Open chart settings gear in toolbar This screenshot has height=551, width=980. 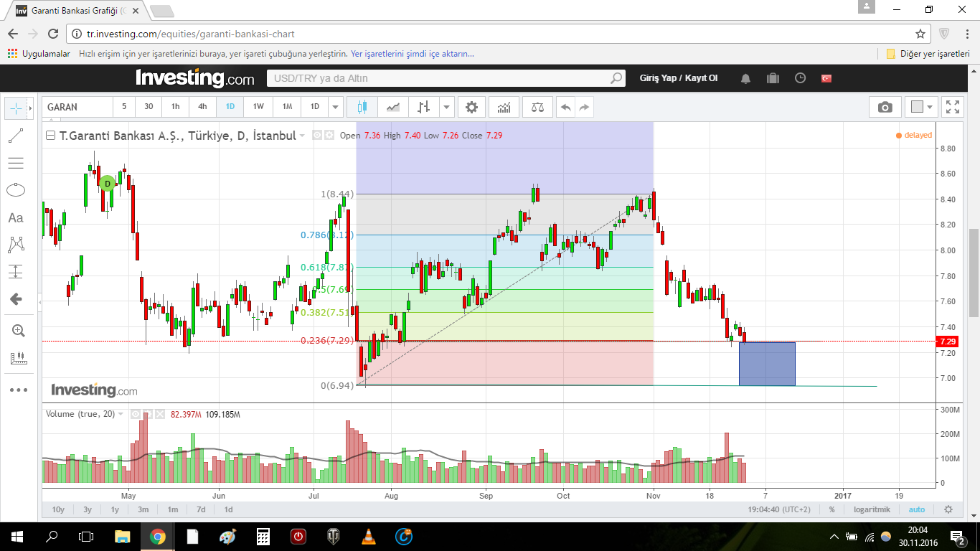click(471, 107)
